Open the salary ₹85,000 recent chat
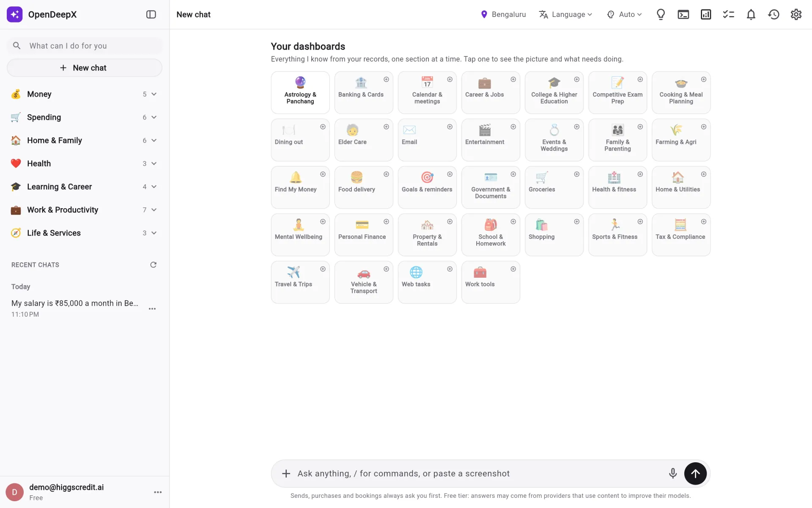The height and width of the screenshot is (508, 812). [x=75, y=308]
